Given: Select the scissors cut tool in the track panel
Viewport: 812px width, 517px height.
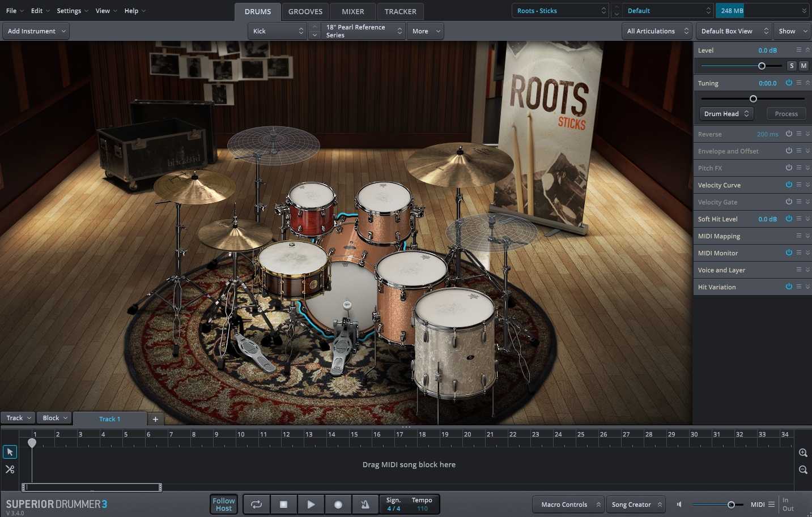Looking at the screenshot, I should [10, 469].
